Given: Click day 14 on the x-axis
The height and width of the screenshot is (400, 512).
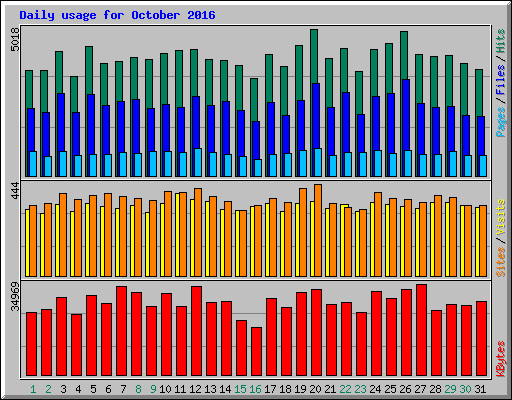Looking at the screenshot, I should 225,389.
